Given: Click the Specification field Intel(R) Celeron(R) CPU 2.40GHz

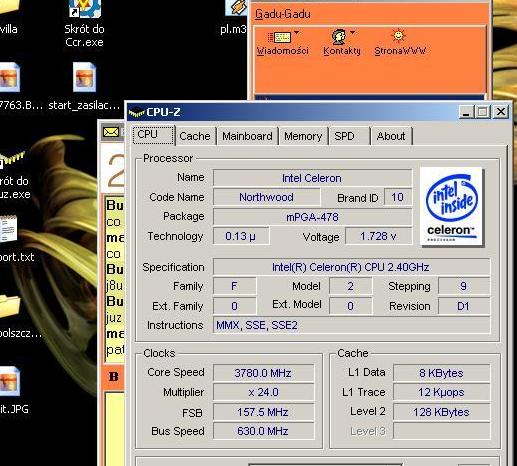Looking at the screenshot, I should coord(351,267).
